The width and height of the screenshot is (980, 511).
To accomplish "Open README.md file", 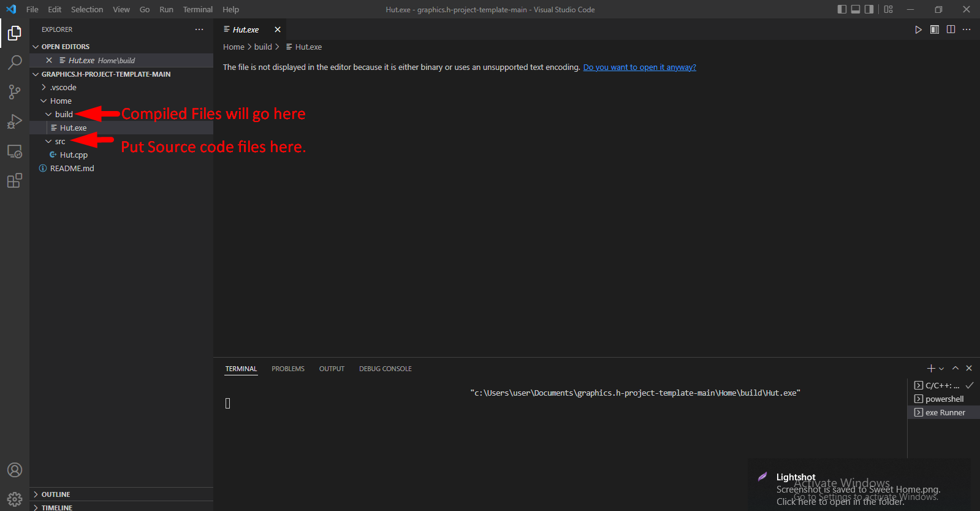I will tap(121, 168).
